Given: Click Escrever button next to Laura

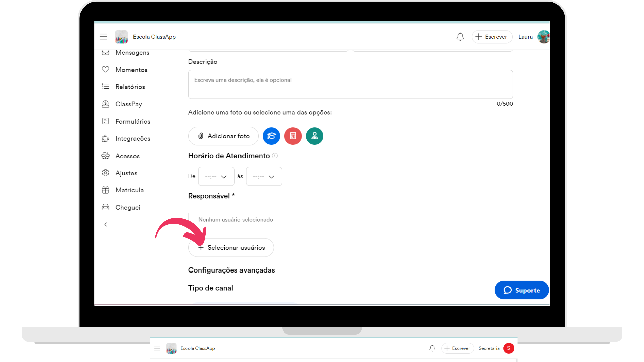Looking at the screenshot, I should click(492, 37).
